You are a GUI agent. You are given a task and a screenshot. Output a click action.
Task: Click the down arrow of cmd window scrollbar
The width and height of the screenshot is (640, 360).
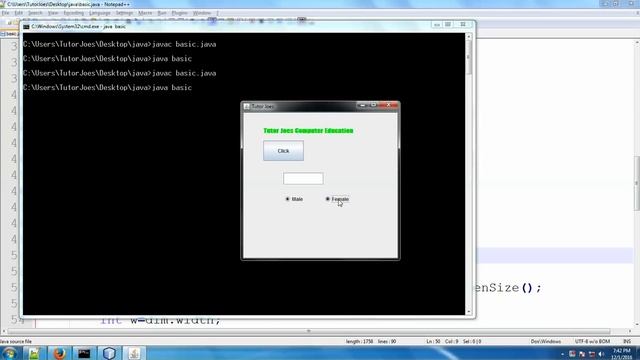(x=469, y=312)
